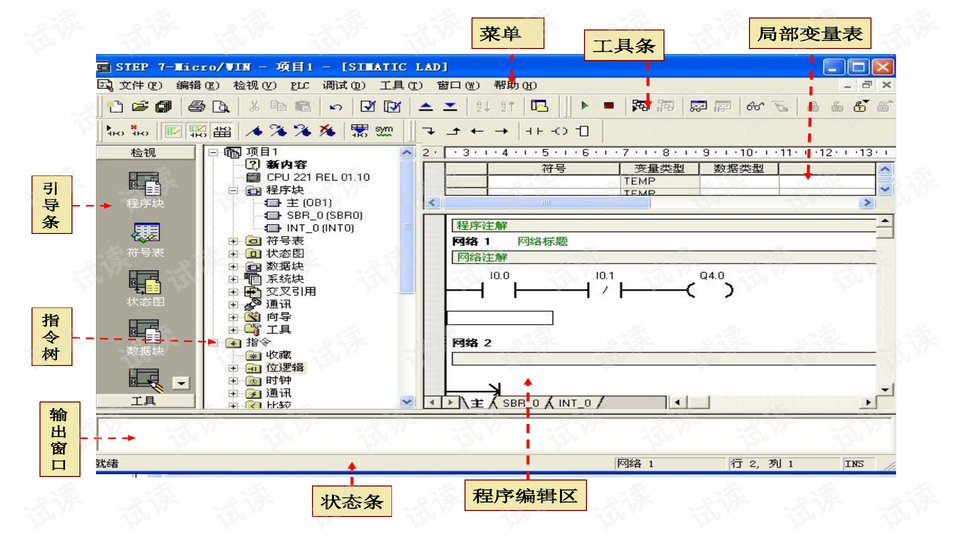The image size is (960, 540).
Task: Insert coil using the ladder coil icon
Action: tap(559, 131)
